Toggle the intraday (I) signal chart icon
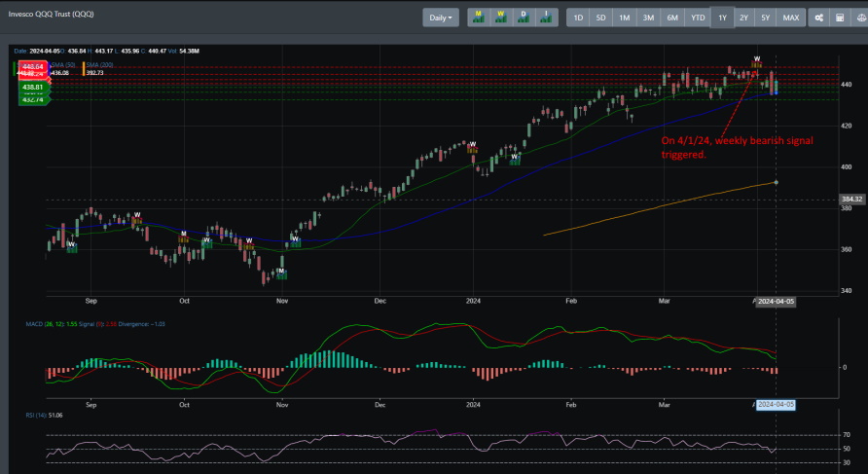Screen dimensions: 868x474 pyautogui.click(x=546, y=18)
